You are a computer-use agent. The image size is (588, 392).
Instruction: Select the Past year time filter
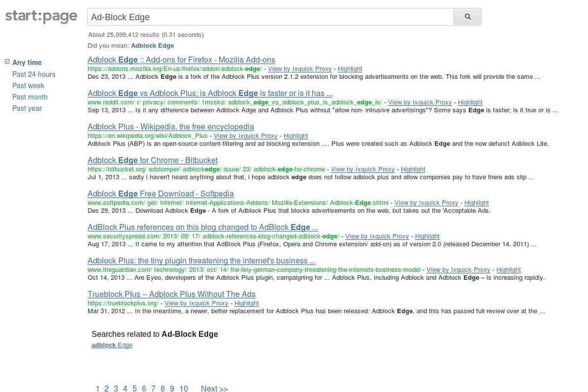coord(27,108)
